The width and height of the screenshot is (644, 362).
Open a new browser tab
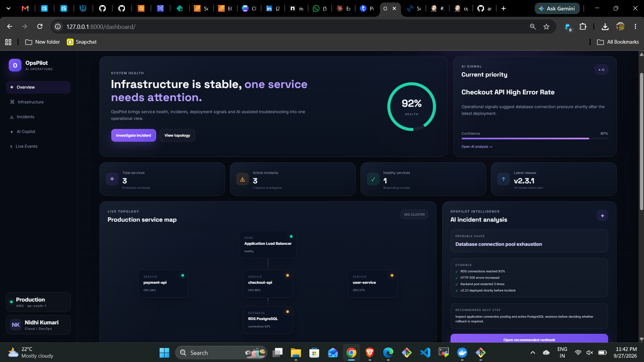[x=503, y=8]
